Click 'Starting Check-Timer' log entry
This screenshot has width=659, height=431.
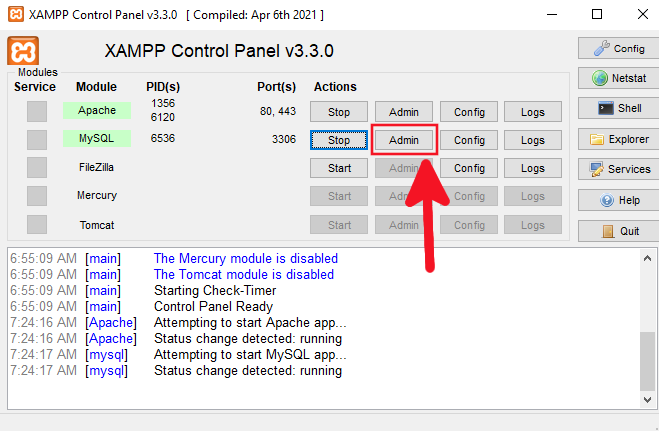(x=215, y=290)
